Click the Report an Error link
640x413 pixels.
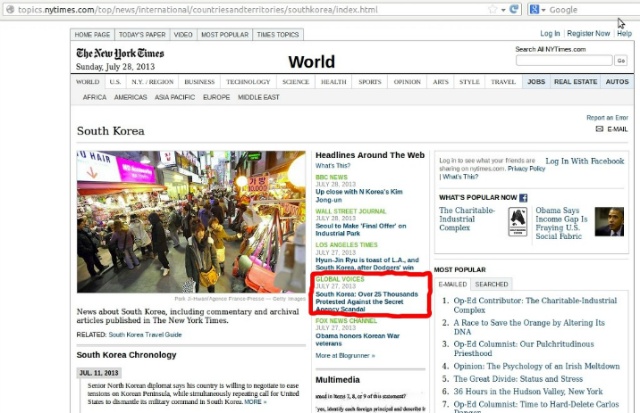pos(607,118)
